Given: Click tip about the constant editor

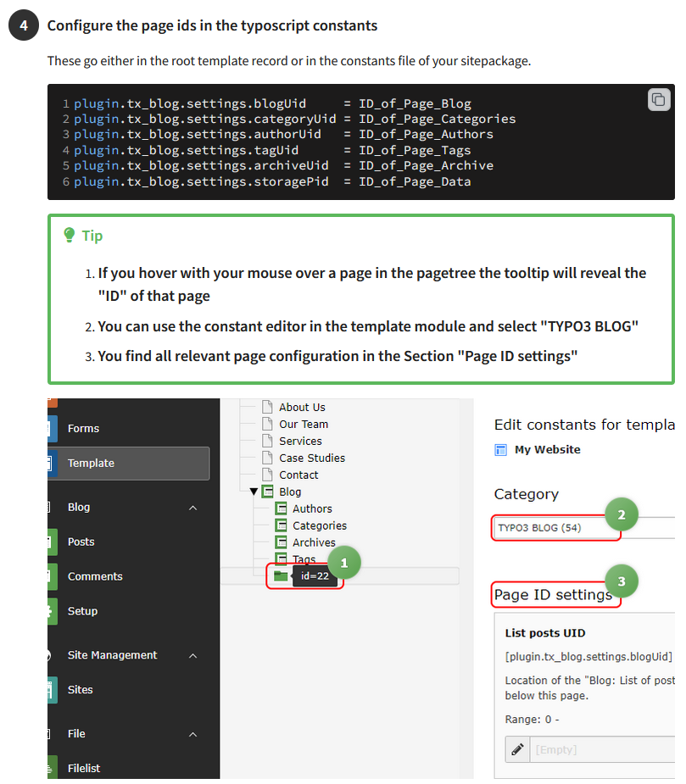Looking at the screenshot, I should pyautogui.click(x=368, y=326).
